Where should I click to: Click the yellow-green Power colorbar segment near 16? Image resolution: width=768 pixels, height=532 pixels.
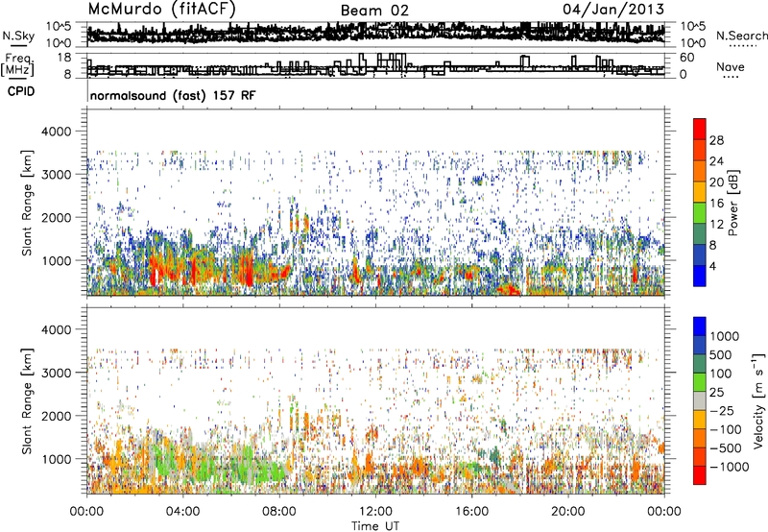700,213
